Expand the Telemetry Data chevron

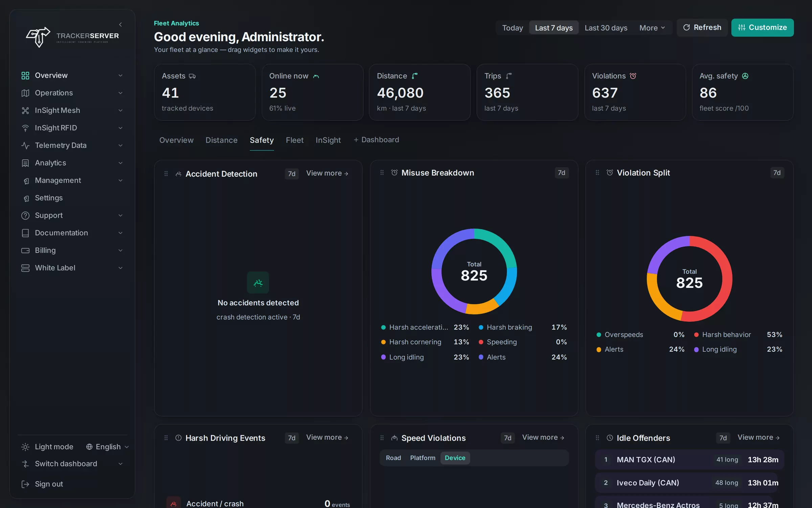click(120, 145)
